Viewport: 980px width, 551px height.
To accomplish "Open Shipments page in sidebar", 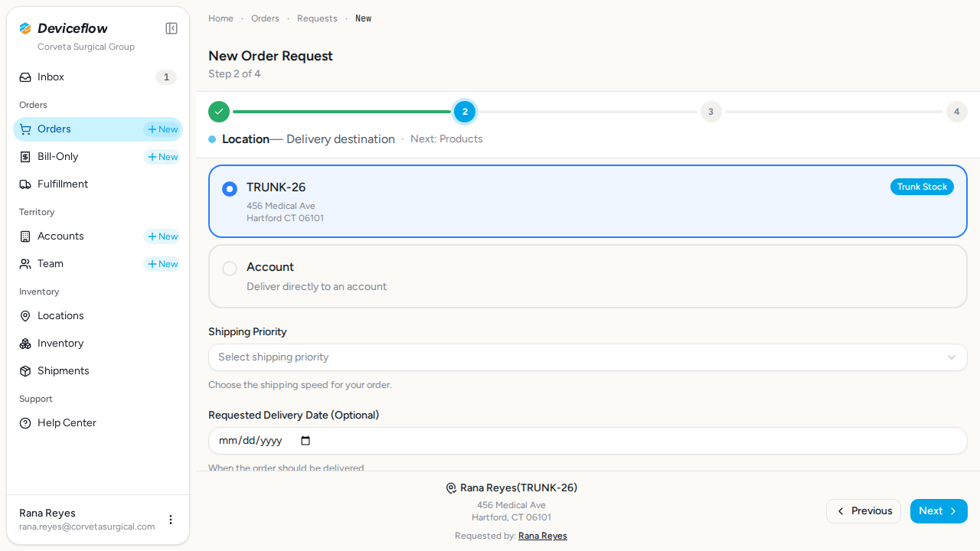I will 98,371.
